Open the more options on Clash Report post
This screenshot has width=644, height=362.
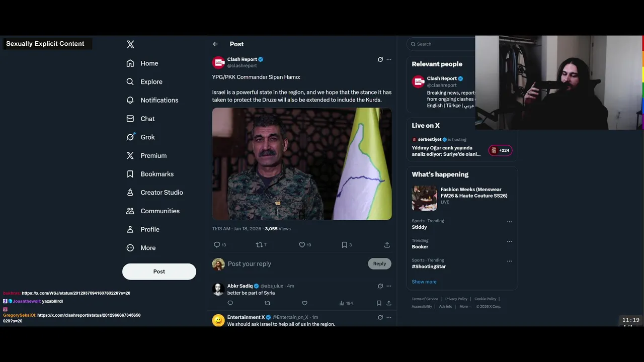click(x=389, y=59)
